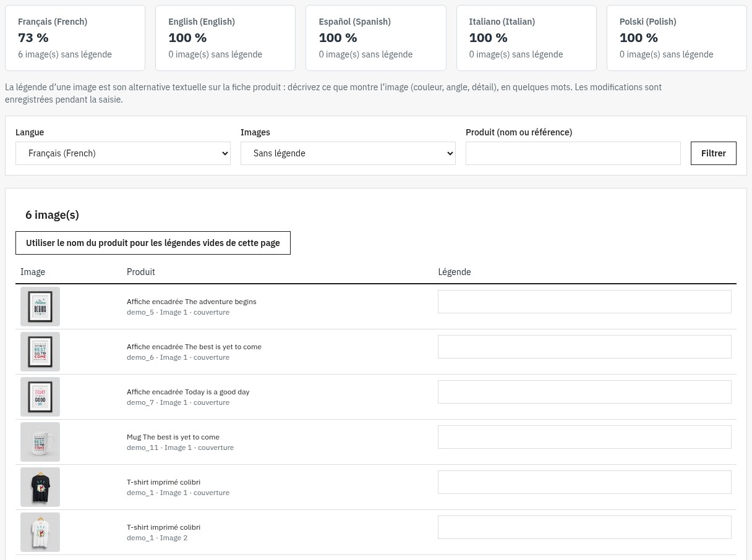Select the Polski (Polish) language card
The image size is (752, 560).
click(x=677, y=38)
